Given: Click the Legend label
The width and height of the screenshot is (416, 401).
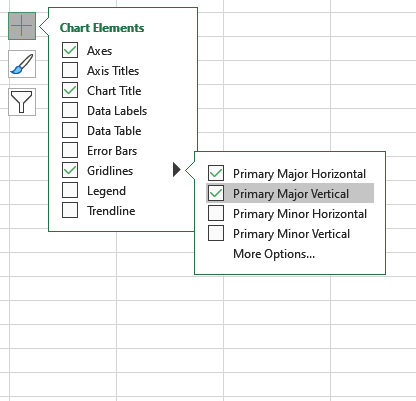Looking at the screenshot, I should tap(106, 191).
